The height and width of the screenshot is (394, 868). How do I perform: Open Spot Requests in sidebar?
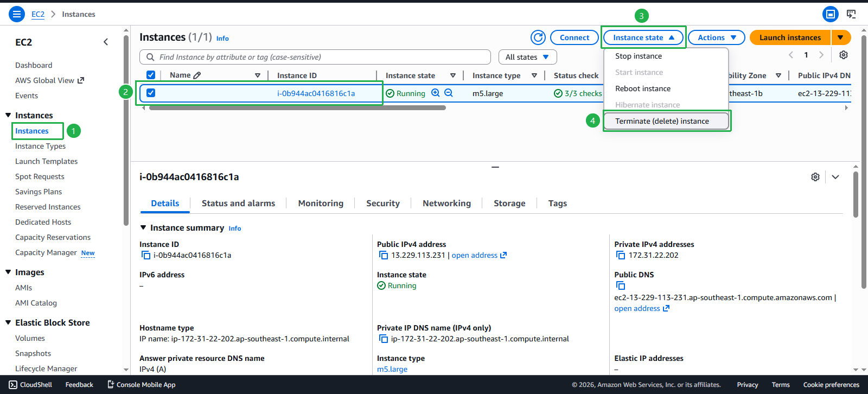coord(40,176)
